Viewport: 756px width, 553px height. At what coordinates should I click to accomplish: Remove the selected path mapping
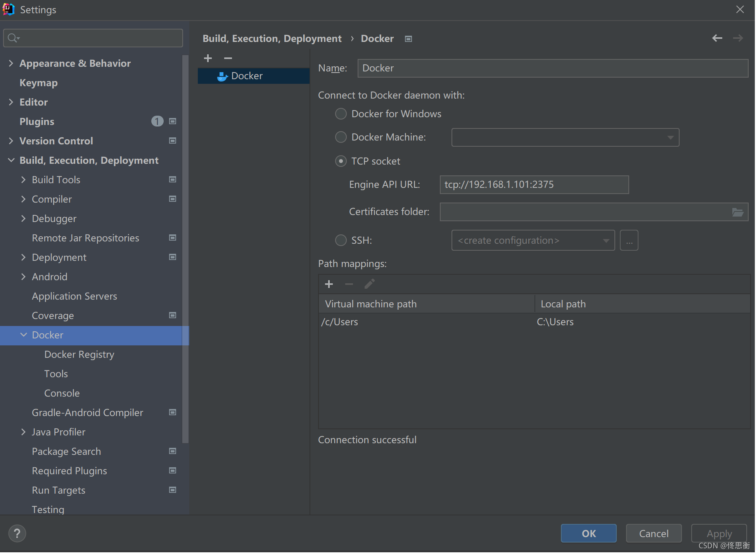(x=349, y=284)
